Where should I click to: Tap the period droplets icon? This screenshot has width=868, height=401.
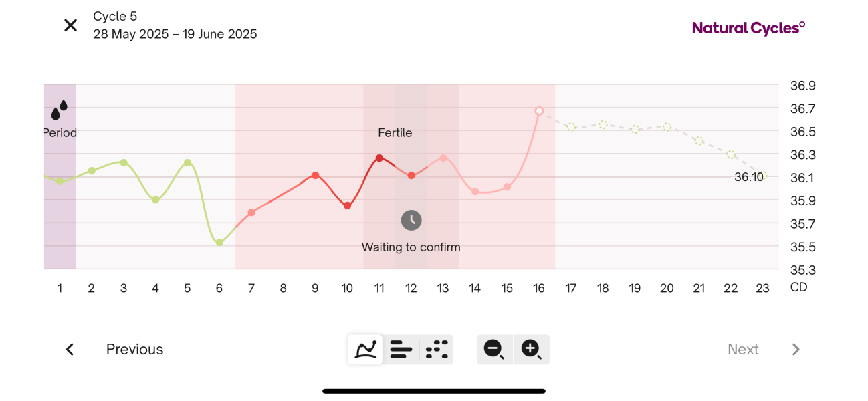pyautogui.click(x=60, y=108)
